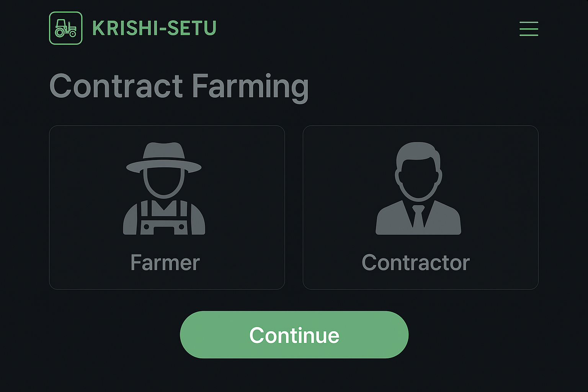Viewport: 588px width, 392px height.
Task: Click the "Contractor" text label
Action: [416, 263]
